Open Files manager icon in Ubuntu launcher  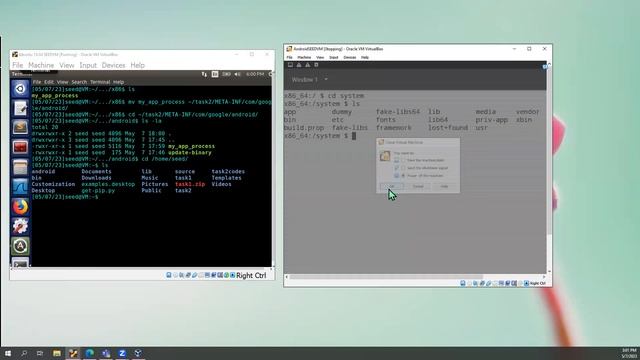pyautogui.click(x=20, y=167)
